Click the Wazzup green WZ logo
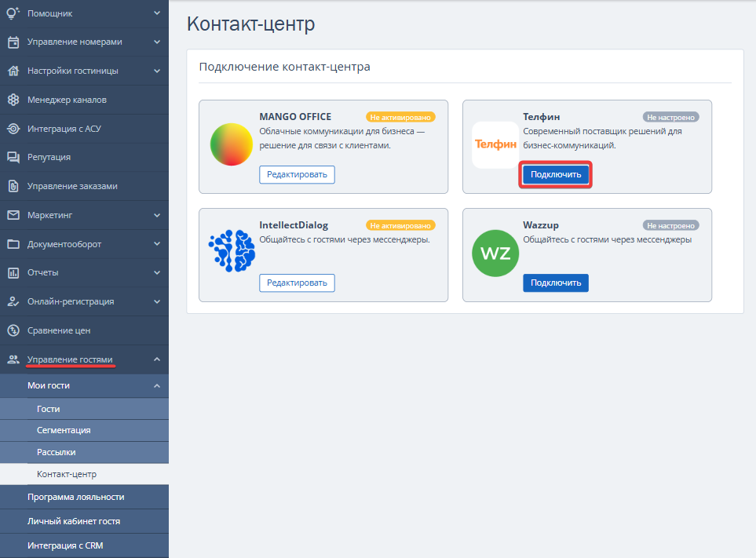Screen dimensions: 756x558 (x=495, y=254)
